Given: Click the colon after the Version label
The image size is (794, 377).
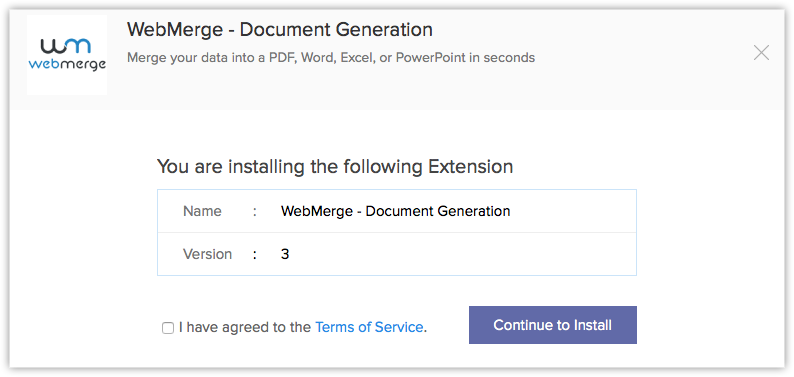Looking at the screenshot, I should (x=255, y=255).
